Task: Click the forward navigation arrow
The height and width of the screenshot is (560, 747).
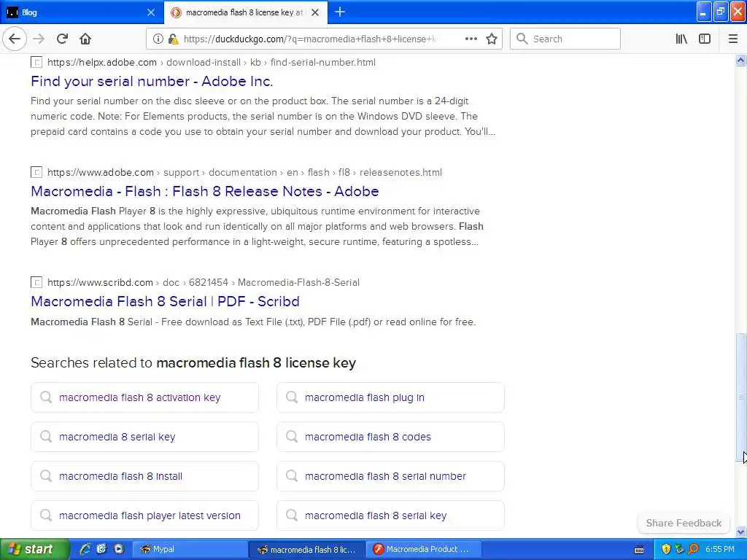Action: click(x=39, y=39)
